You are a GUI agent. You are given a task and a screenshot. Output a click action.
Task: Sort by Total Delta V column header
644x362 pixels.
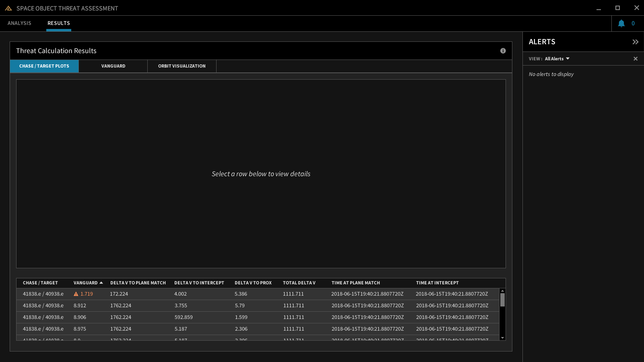(x=299, y=283)
